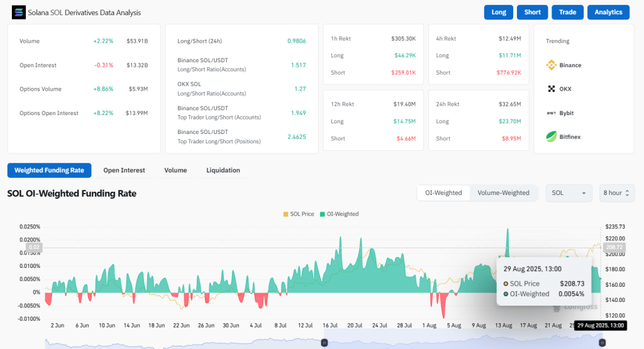Toggle OI-Weighted legend series
Screen dimensions: 644x349
(x=340, y=214)
